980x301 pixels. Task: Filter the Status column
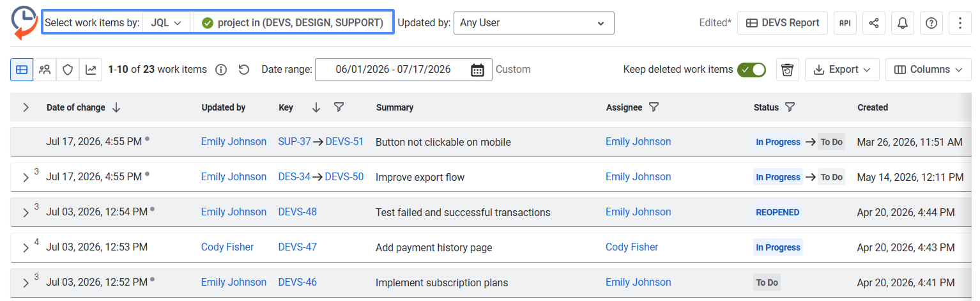(x=790, y=107)
